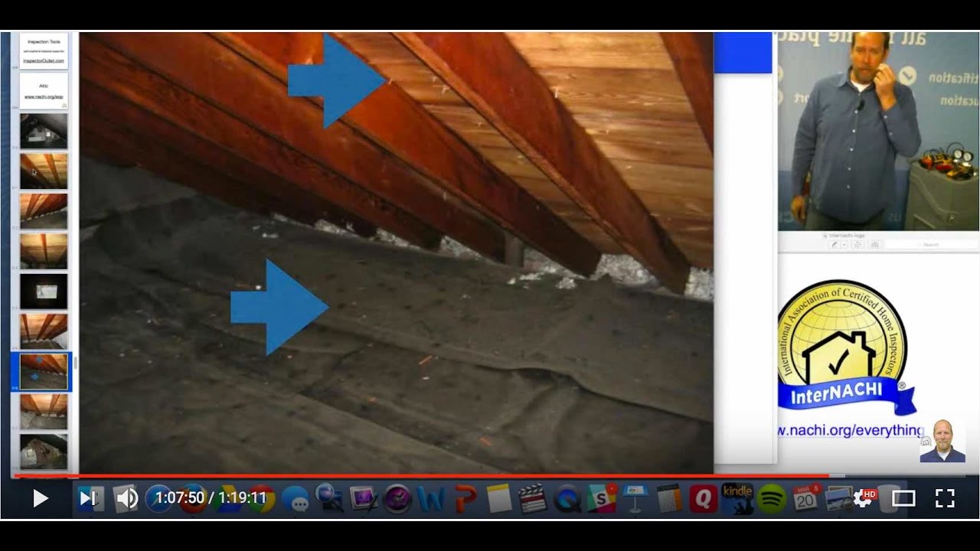Open Microsoft PowerPoint in the Dock

pos(465,500)
